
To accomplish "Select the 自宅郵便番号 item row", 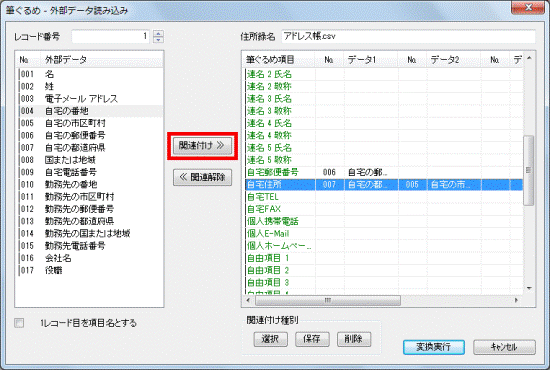I will click(x=384, y=172).
